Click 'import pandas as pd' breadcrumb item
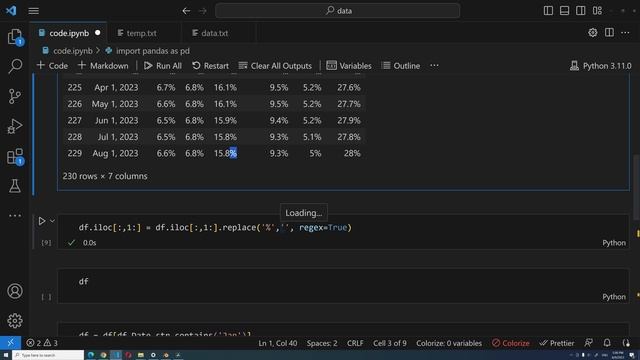 (x=153, y=51)
